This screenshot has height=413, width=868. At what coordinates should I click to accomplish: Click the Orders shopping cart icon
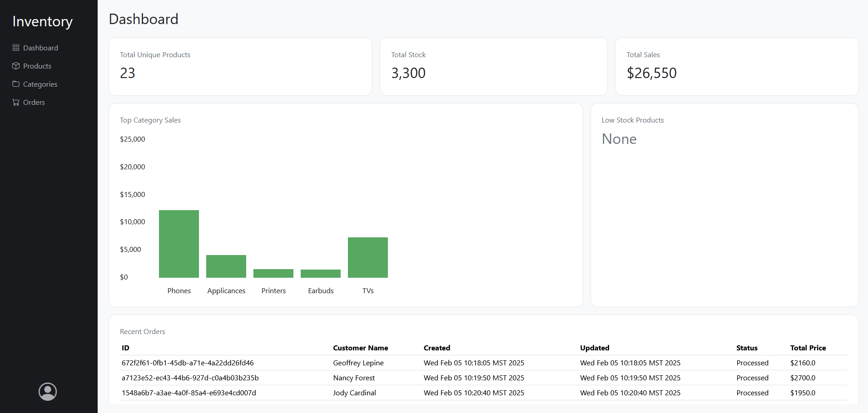pyautogui.click(x=16, y=102)
